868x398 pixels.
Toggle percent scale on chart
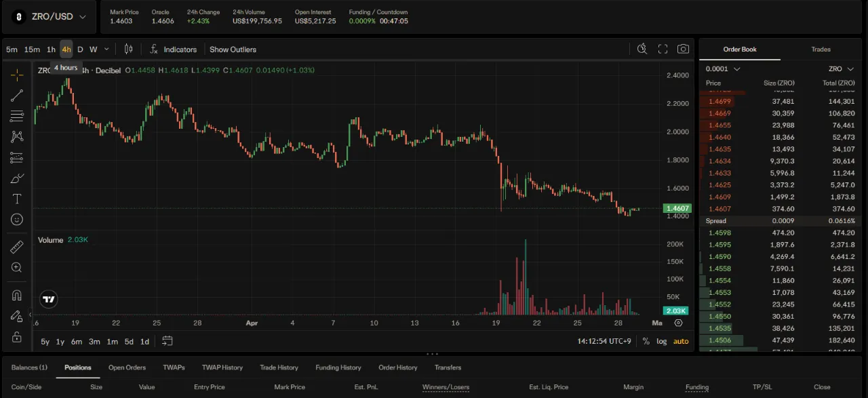(646, 342)
